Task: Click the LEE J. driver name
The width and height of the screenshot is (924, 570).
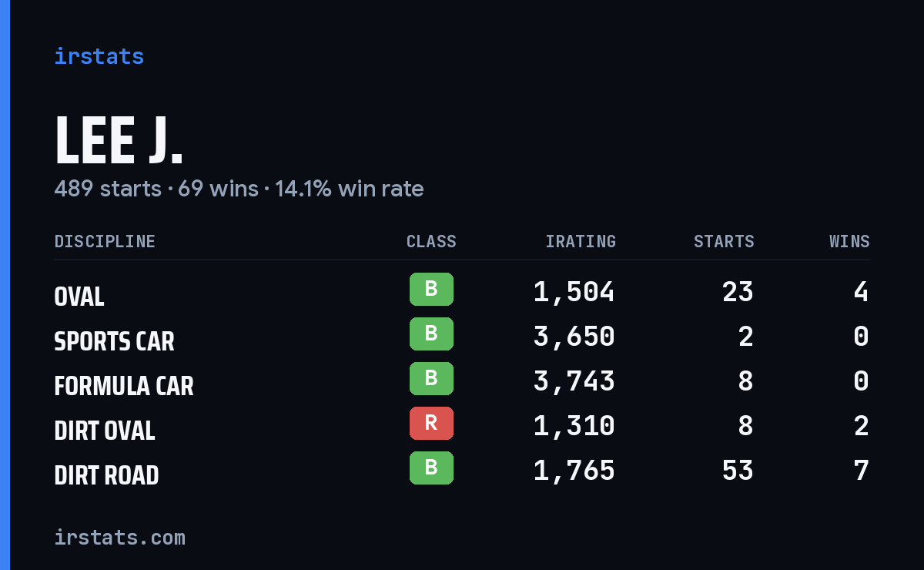Action: (119, 141)
